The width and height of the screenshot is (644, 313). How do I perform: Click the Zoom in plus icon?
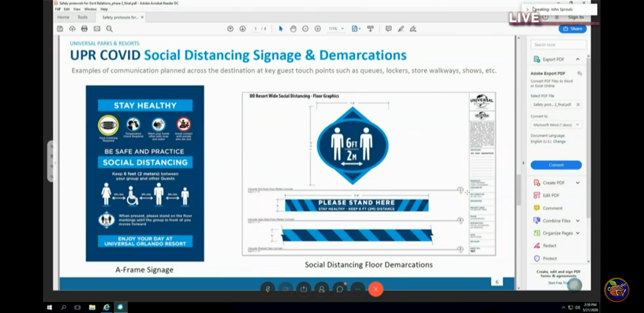[318, 29]
